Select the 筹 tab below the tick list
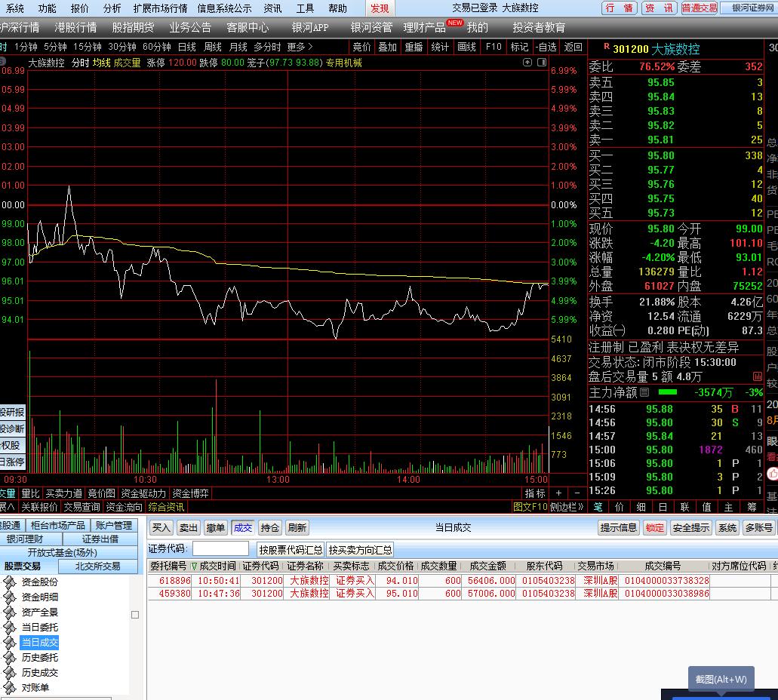The height and width of the screenshot is (700, 778). coord(752,507)
